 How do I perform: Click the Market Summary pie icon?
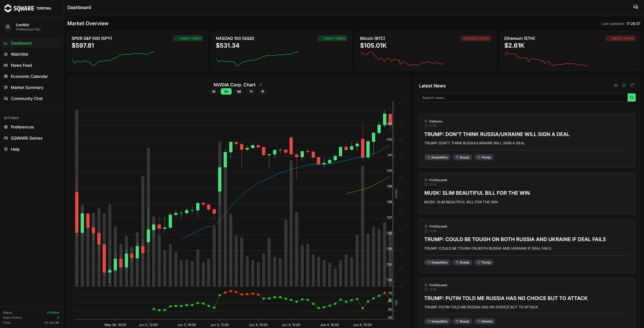(6, 87)
